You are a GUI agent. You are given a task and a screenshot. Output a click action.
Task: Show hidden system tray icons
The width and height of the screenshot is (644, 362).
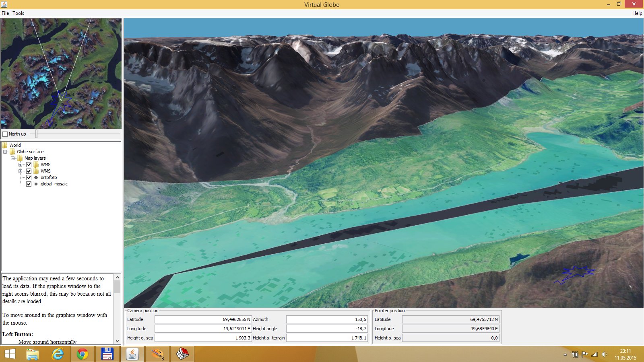coord(565,354)
